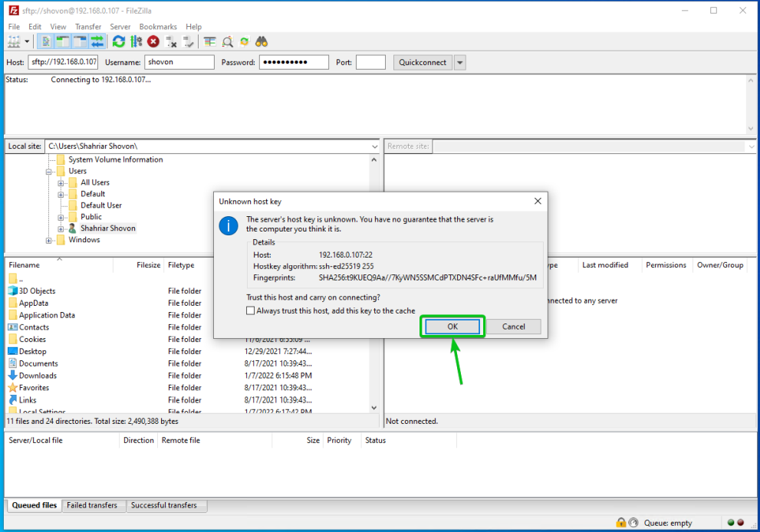Select the Default User folder

click(x=100, y=205)
